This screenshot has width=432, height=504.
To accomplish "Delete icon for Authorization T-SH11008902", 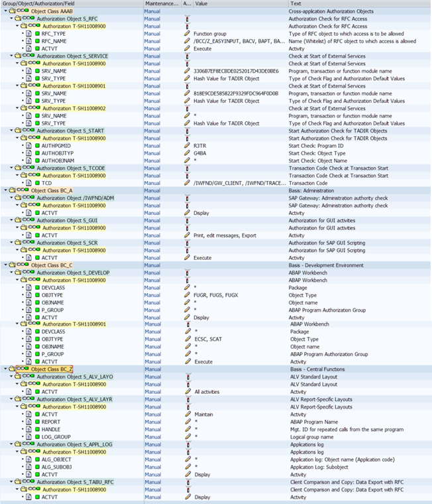I will click(187, 108).
